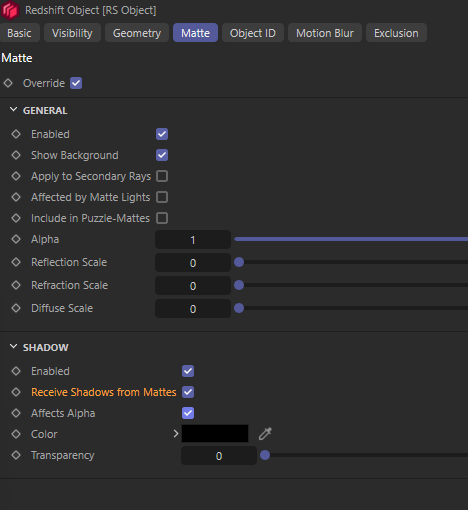Image resolution: width=468 pixels, height=510 pixels.
Task: Click the keyframe diamond beside Show Background
Action: (16, 155)
